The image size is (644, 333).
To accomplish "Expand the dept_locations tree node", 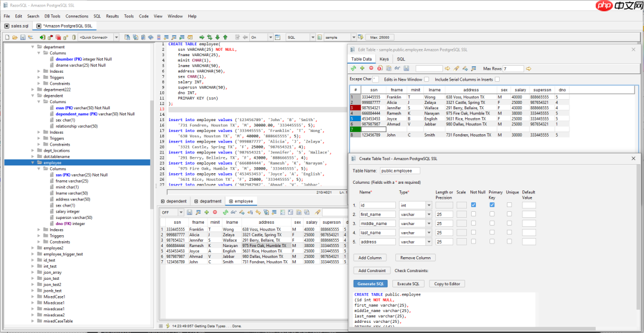I will pos(33,150).
